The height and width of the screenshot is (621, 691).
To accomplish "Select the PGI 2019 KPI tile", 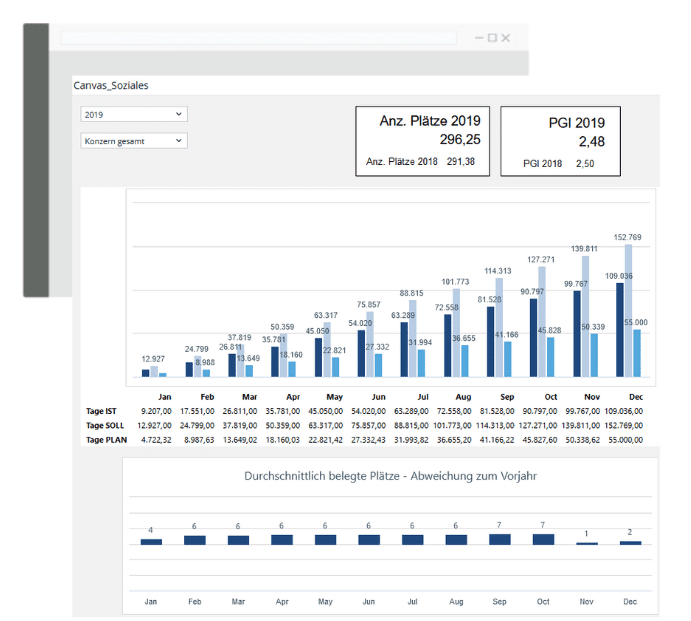I will 561,141.
